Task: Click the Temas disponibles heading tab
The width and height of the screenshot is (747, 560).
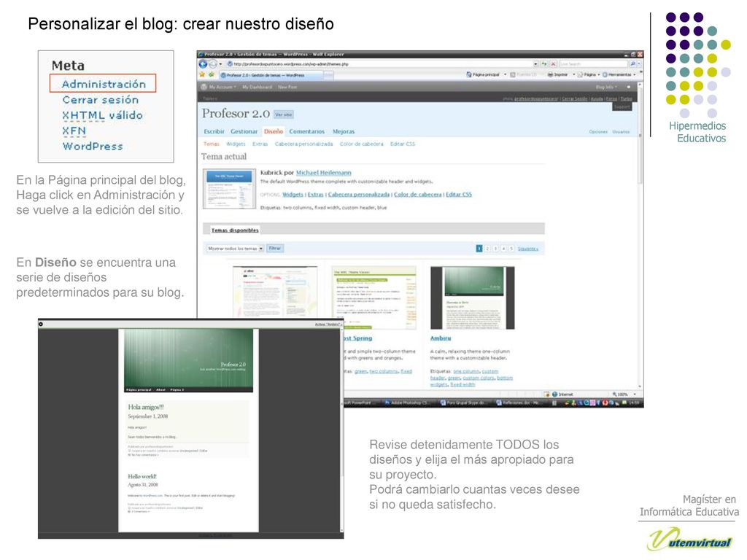Action: pyautogui.click(x=235, y=230)
